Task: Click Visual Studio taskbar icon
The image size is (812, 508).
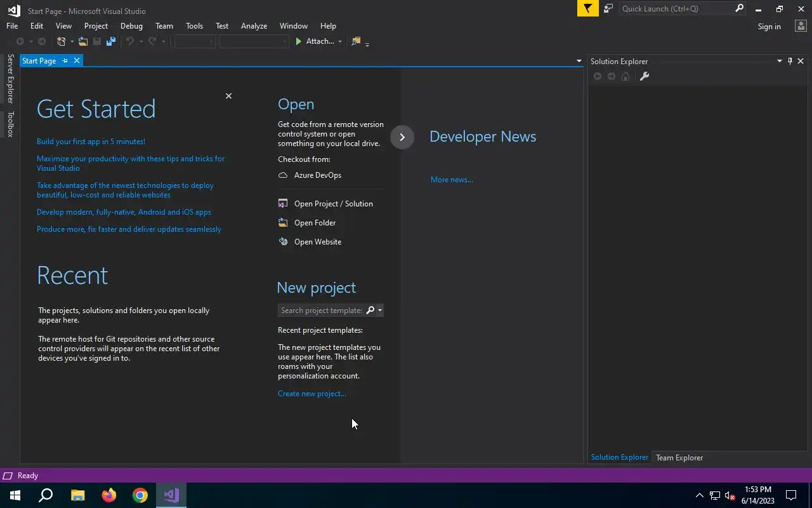Action: (171, 495)
